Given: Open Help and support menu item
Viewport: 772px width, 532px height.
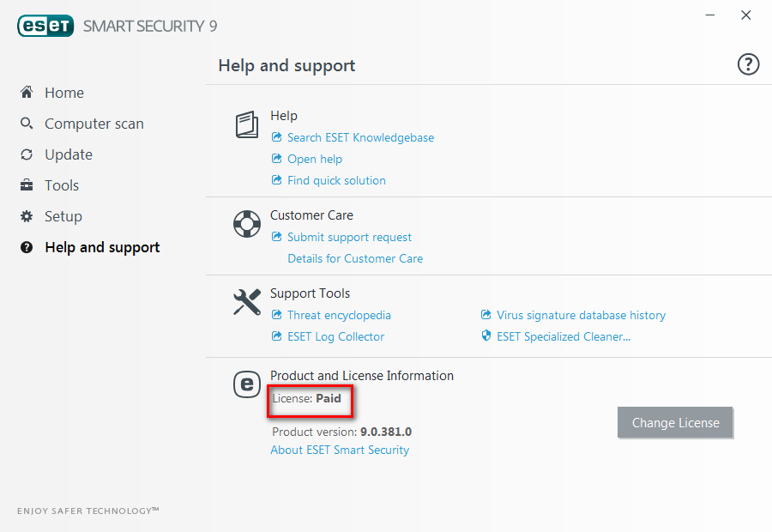Looking at the screenshot, I should point(102,247).
